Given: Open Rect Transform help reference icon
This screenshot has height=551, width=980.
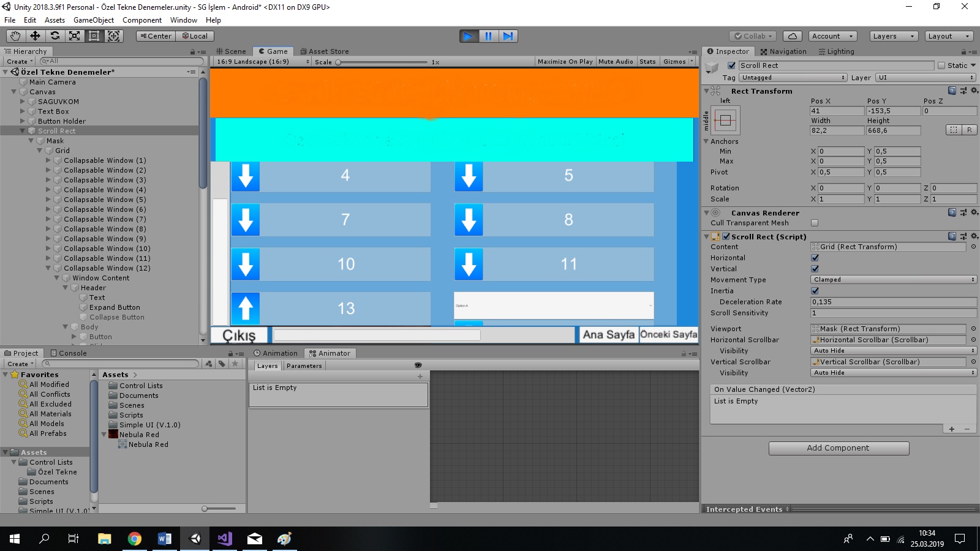Looking at the screenshot, I should (952, 91).
